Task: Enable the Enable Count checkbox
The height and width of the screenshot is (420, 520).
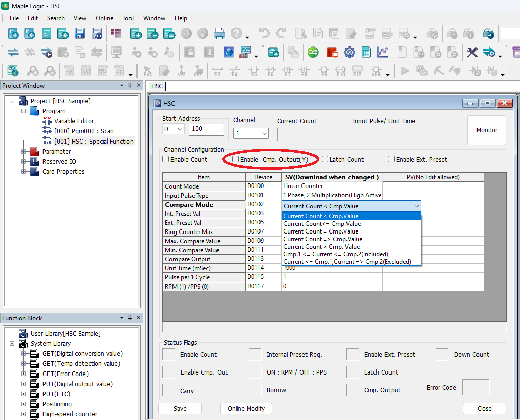Action: [x=166, y=159]
